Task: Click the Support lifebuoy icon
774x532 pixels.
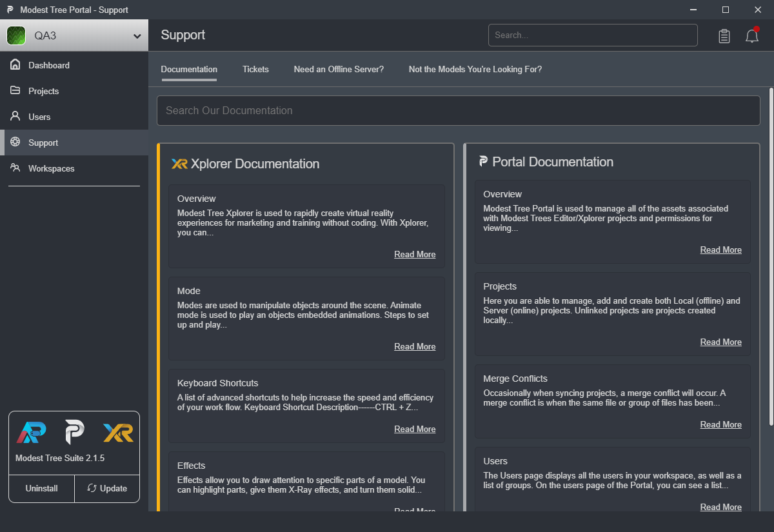Action: (x=15, y=143)
